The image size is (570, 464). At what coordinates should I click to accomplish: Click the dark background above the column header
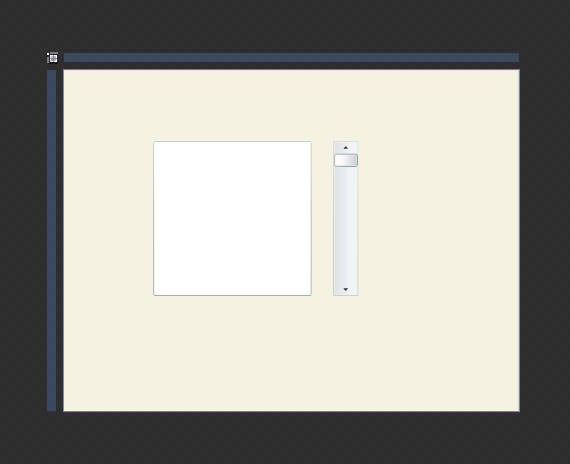point(285,25)
